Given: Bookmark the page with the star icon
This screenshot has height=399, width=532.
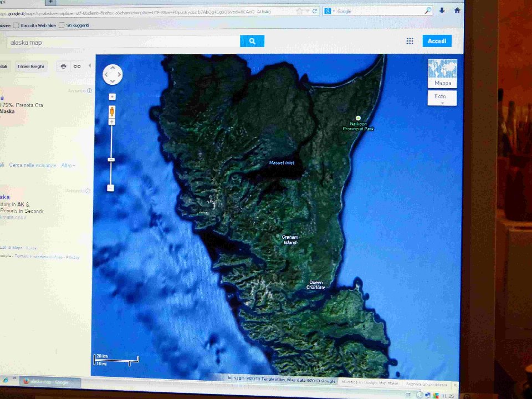Looking at the screenshot, I should click(x=300, y=11).
